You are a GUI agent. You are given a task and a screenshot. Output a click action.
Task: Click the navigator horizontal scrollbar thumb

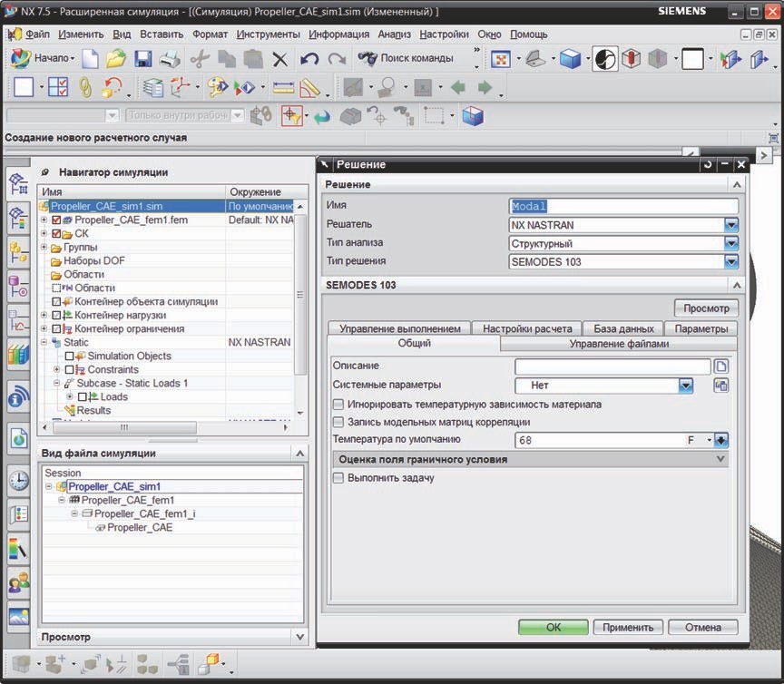click(x=124, y=427)
